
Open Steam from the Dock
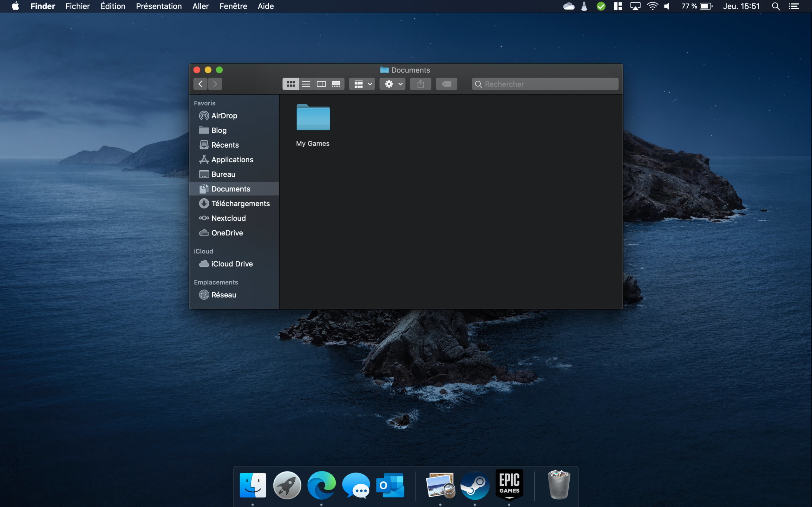(475, 485)
